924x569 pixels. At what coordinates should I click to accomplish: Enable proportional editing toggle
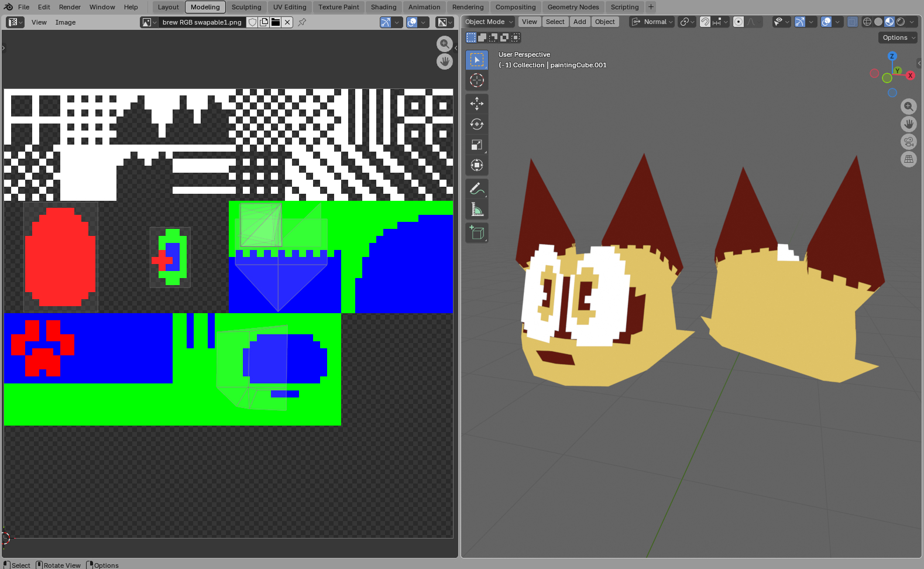tap(738, 22)
